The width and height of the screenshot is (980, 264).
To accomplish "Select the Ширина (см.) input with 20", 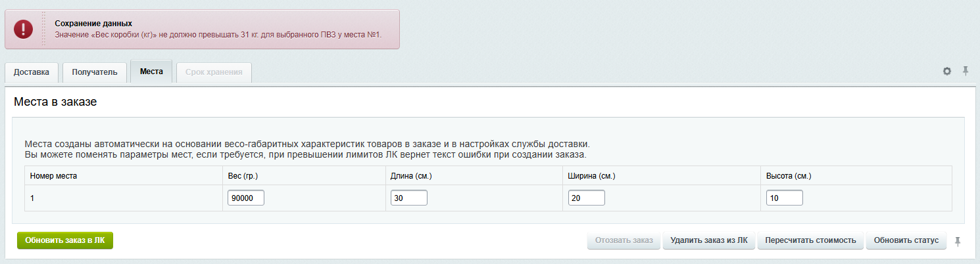I will tap(587, 198).
